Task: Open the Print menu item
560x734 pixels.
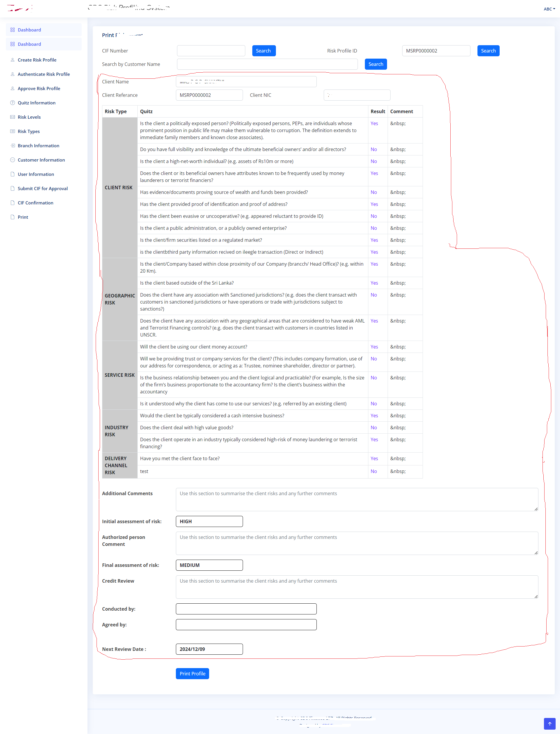Action: pos(44,217)
